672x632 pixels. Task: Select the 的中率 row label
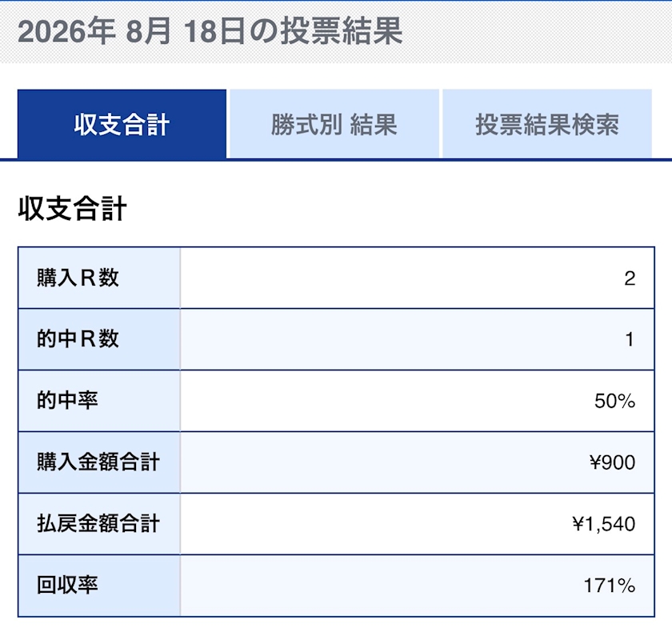[x=67, y=401]
